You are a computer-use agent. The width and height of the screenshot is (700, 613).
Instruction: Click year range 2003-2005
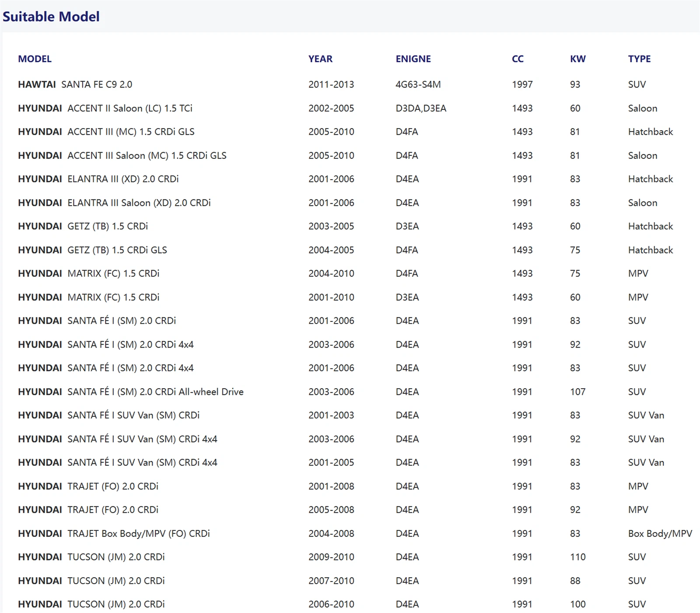click(331, 226)
